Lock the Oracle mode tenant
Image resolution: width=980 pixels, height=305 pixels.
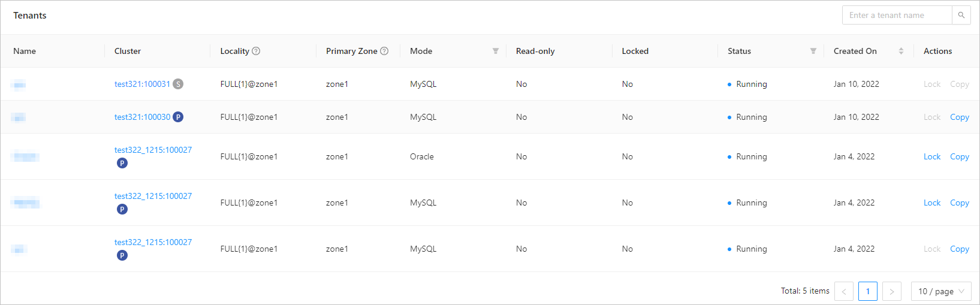(932, 156)
